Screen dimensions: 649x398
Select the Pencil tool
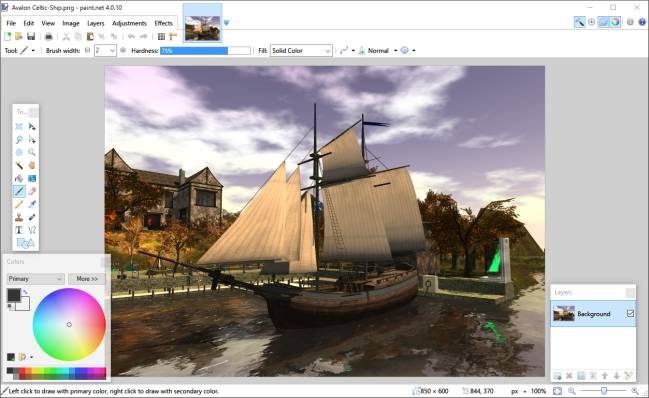[19, 204]
